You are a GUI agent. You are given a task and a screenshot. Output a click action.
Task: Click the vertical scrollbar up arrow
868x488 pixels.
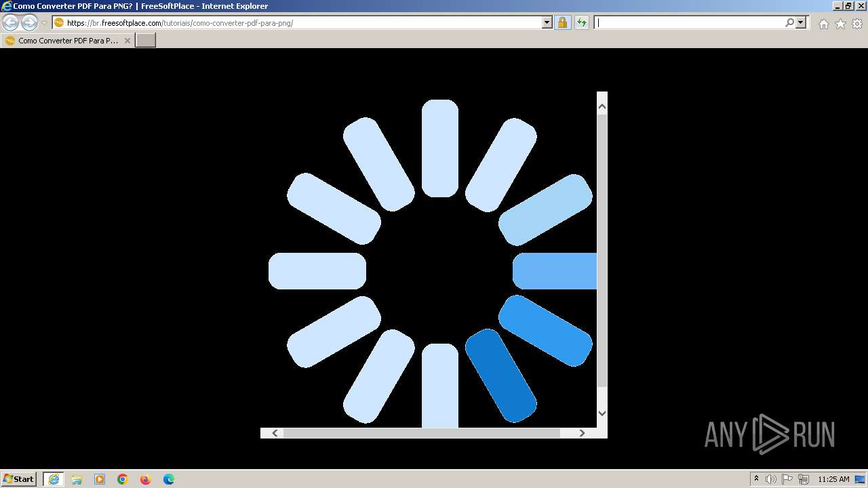click(602, 106)
